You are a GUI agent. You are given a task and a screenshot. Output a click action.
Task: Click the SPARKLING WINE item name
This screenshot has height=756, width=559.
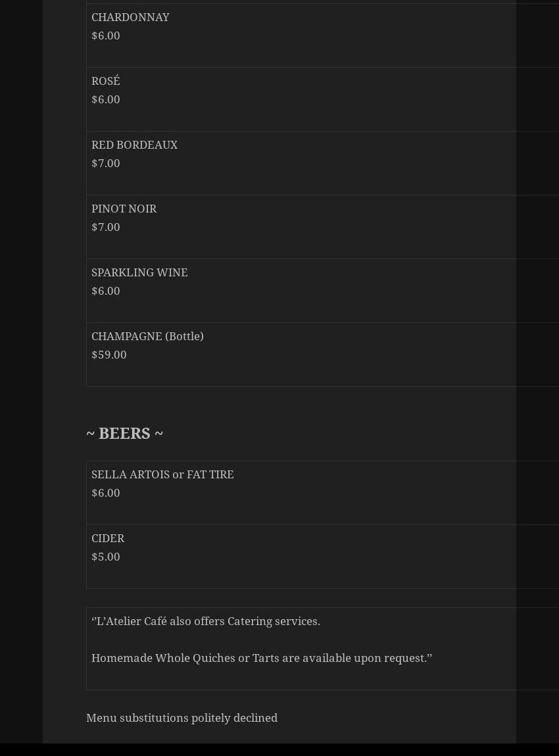click(x=139, y=273)
